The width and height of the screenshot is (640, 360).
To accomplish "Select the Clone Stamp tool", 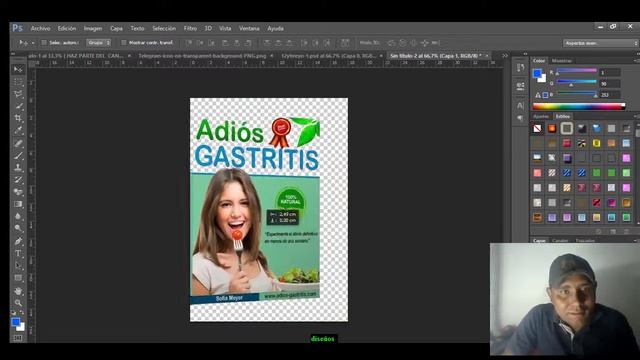I will [x=18, y=167].
